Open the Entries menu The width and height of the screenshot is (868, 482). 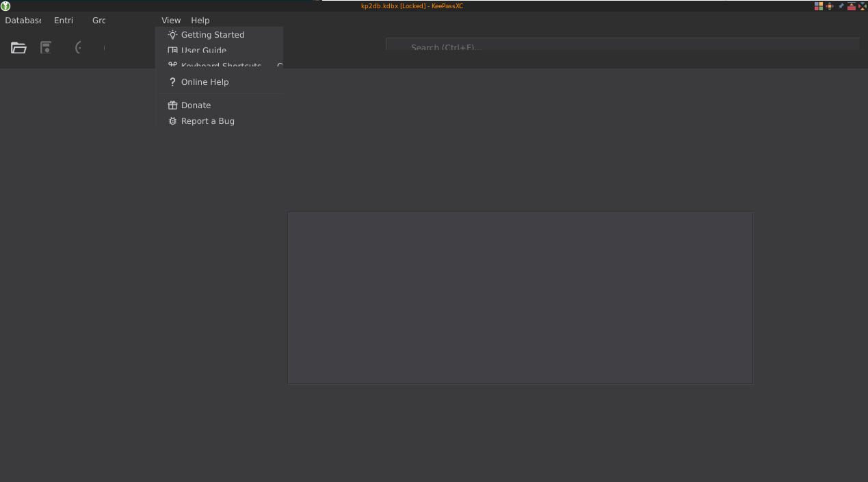[64, 21]
